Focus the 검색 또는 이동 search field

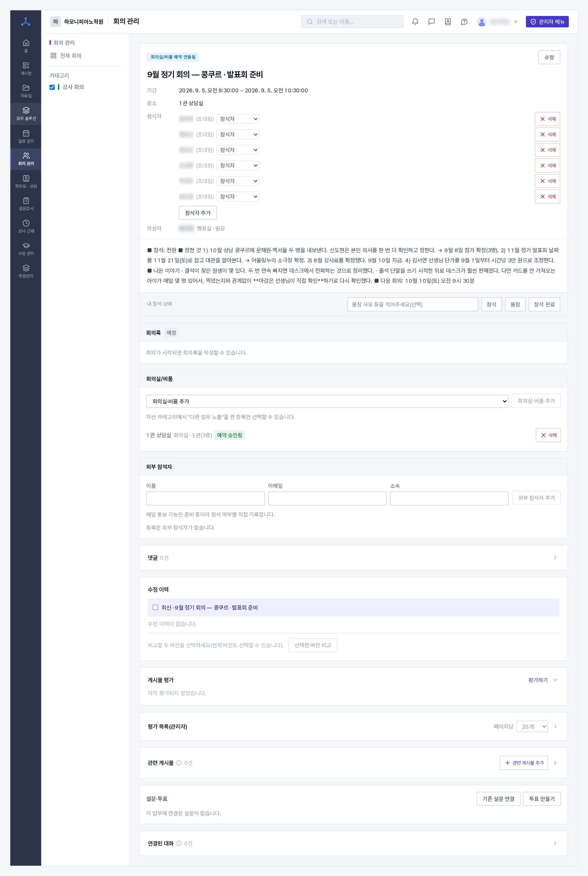[352, 22]
